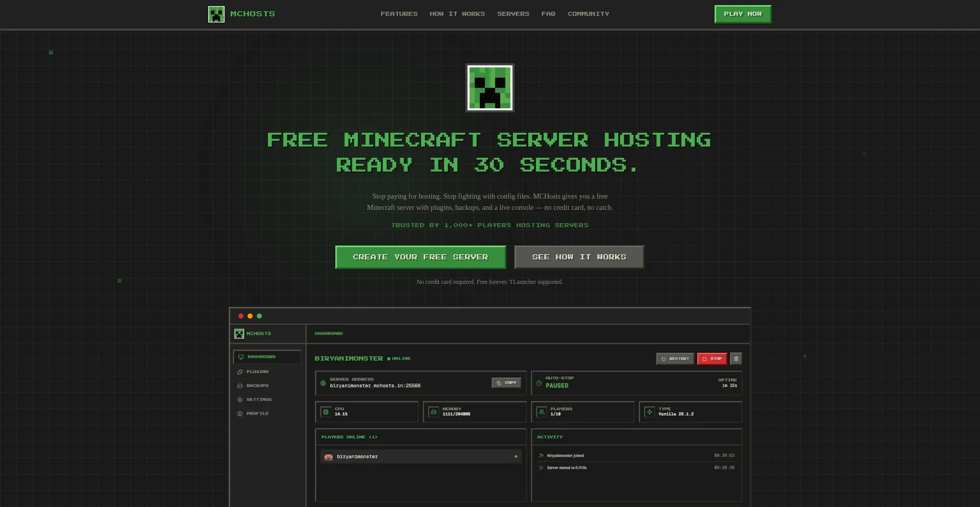
Task: Click the 'Server started in 0.910s' entry
Action: click(567, 468)
